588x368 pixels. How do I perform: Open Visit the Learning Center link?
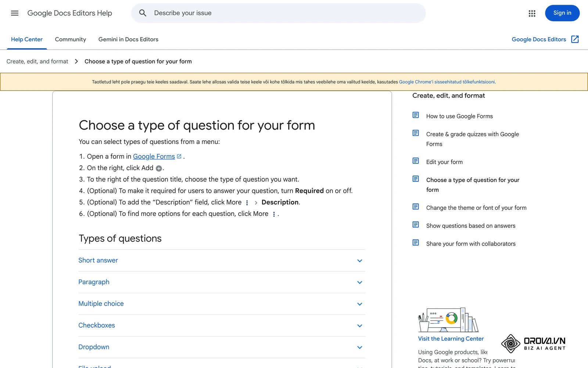click(451, 339)
